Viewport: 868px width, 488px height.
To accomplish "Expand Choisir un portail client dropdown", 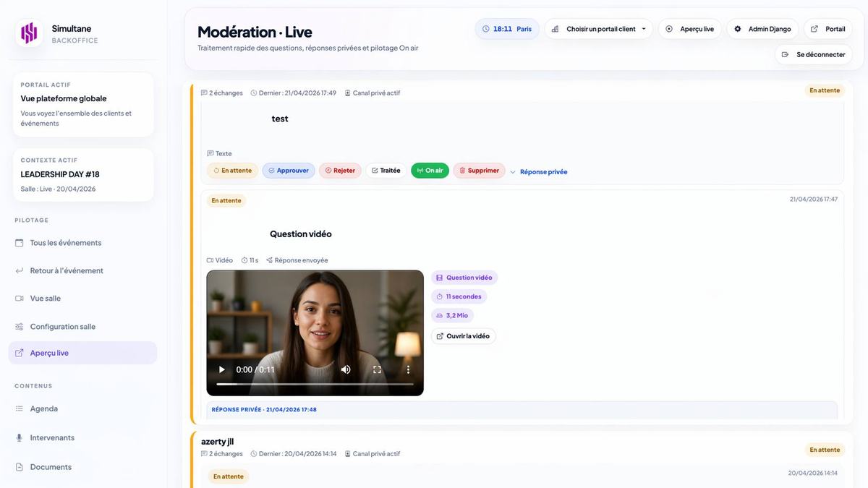I will point(598,29).
